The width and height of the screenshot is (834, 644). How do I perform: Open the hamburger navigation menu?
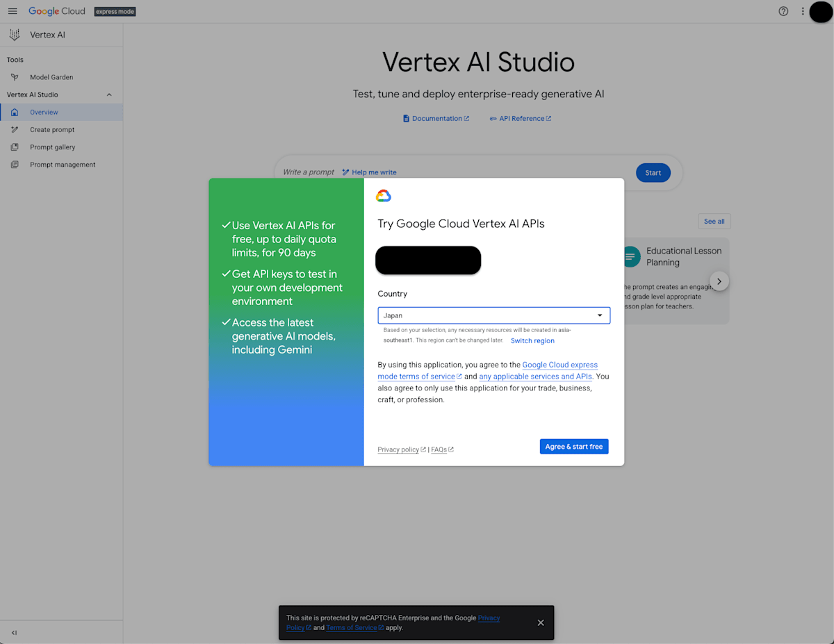click(13, 11)
